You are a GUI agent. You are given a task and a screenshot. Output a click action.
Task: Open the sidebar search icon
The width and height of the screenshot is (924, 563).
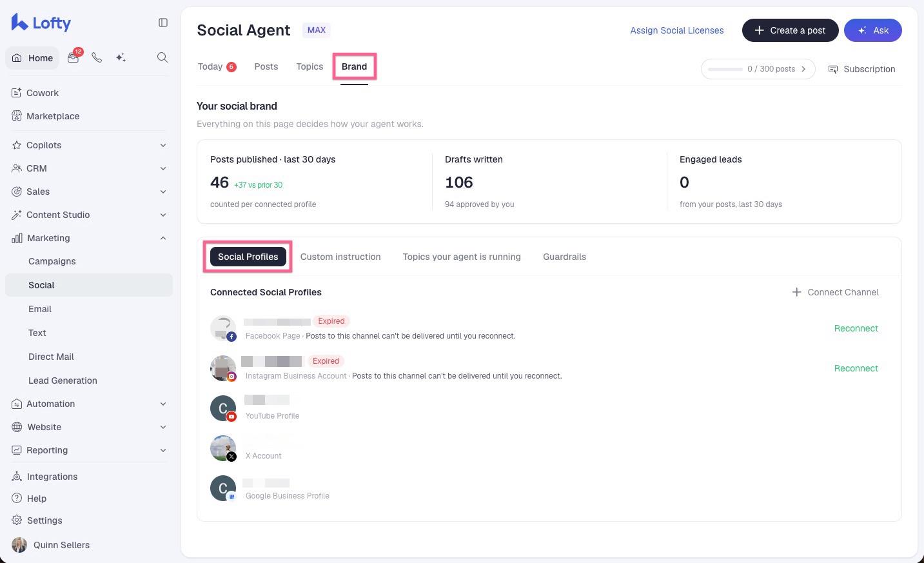click(162, 57)
